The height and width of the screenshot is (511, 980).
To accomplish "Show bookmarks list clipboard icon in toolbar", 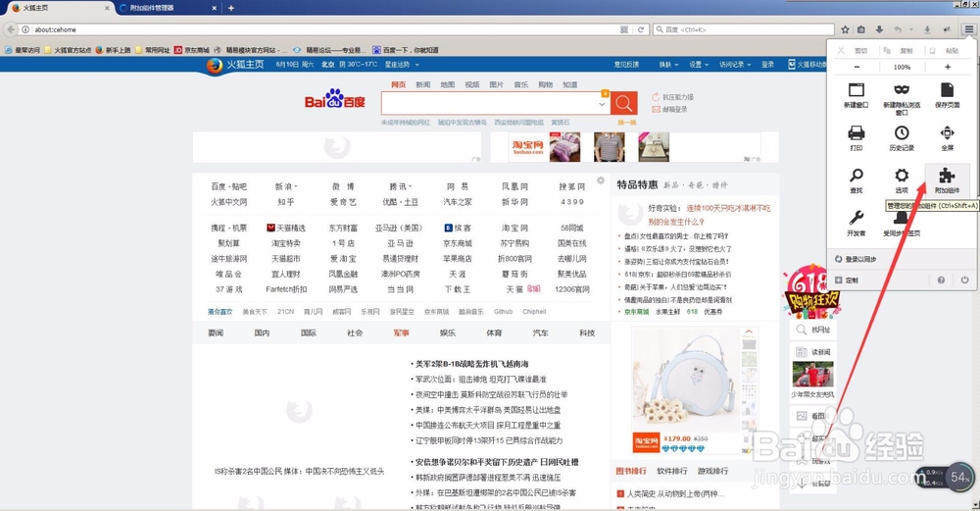I will coord(861,29).
